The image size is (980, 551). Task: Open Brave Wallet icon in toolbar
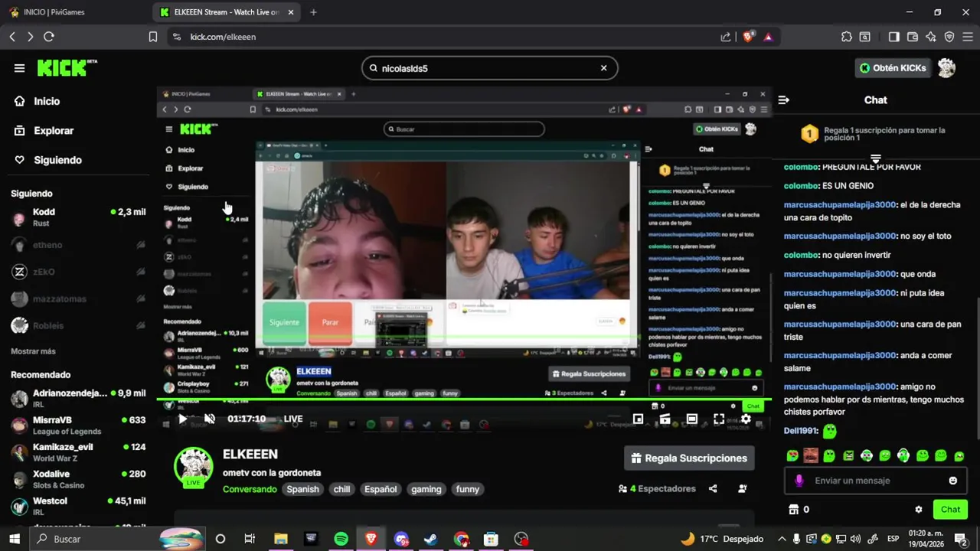pyautogui.click(x=912, y=37)
